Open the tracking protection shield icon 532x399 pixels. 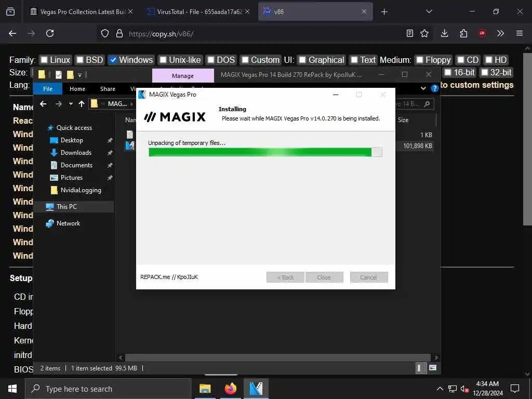click(105, 33)
